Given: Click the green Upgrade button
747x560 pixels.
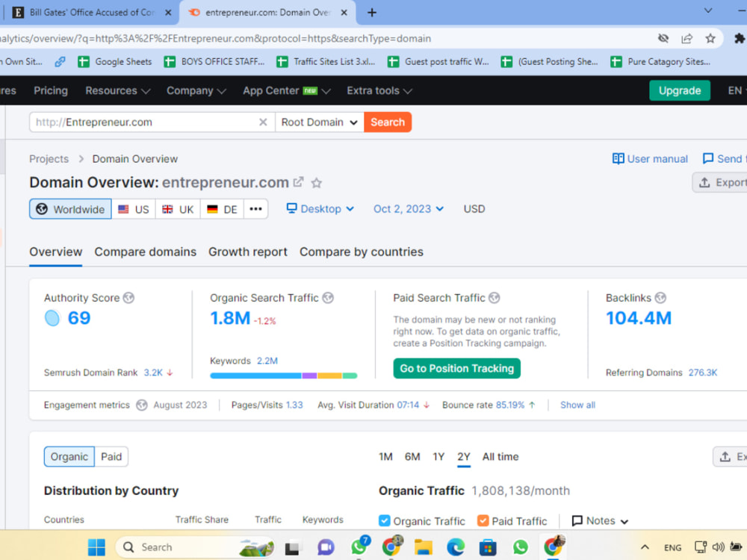Looking at the screenshot, I should click(x=679, y=90).
